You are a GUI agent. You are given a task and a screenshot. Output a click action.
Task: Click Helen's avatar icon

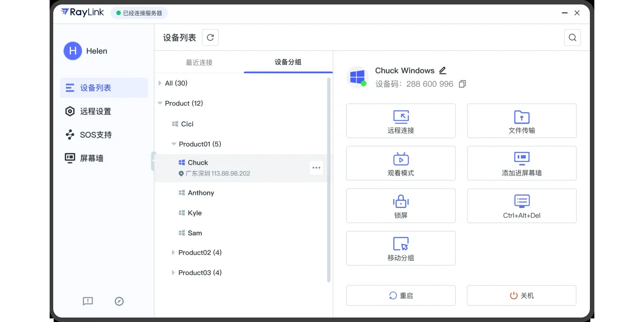pyautogui.click(x=73, y=51)
